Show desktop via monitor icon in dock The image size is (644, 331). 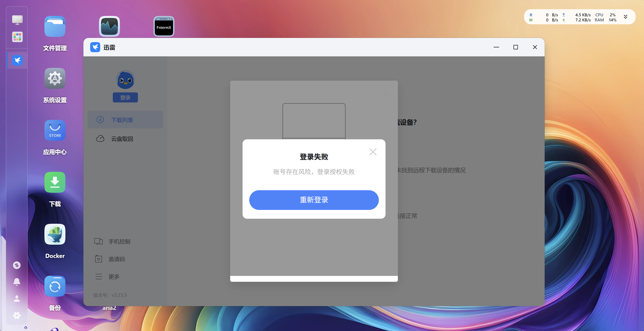click(x=17, y=20)
